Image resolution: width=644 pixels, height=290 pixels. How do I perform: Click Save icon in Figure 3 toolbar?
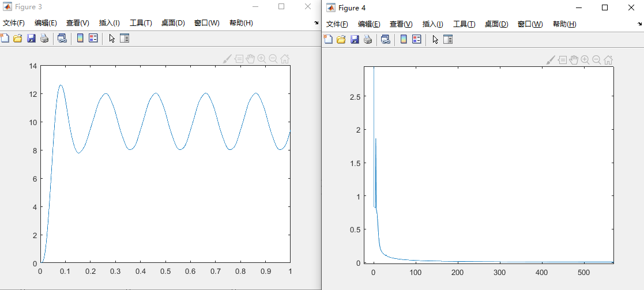[31, 39]
